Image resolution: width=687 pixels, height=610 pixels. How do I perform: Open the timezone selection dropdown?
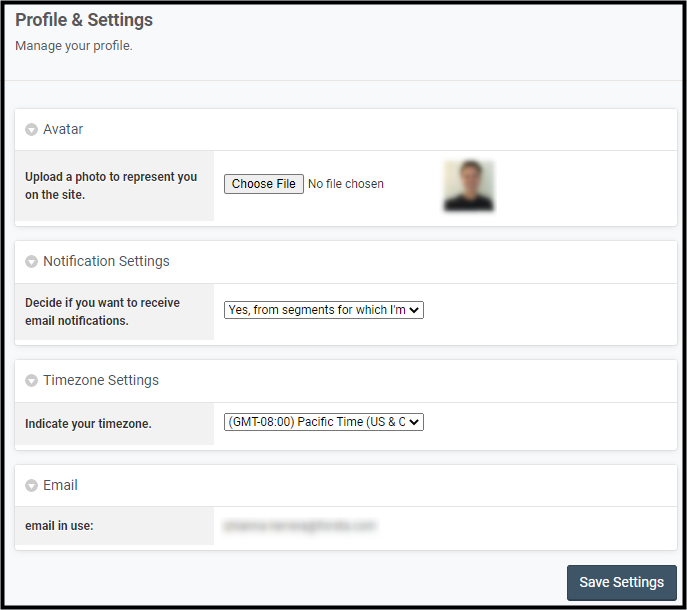(324, 422)
